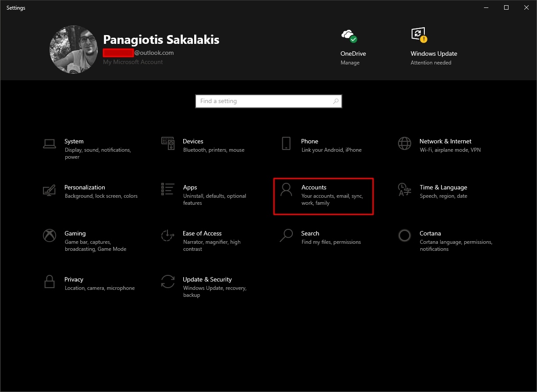Open Ease of Access icon
This screenshot has height=392, width=537.
pyautogui.click(x=168, y=235)
